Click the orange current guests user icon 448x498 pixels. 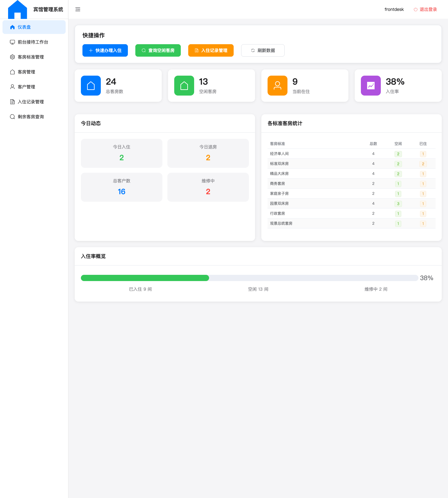[278, 86]
